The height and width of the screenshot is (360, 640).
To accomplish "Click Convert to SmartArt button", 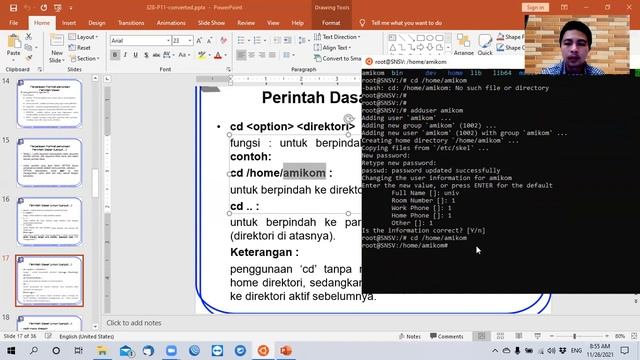I will [x=337, y=59].
